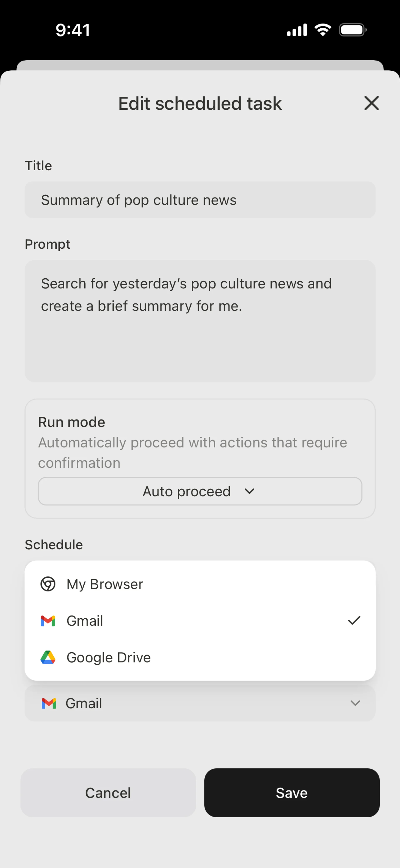
Task: Click the Chrome icon beside My Browser
Action: point(48,584)
